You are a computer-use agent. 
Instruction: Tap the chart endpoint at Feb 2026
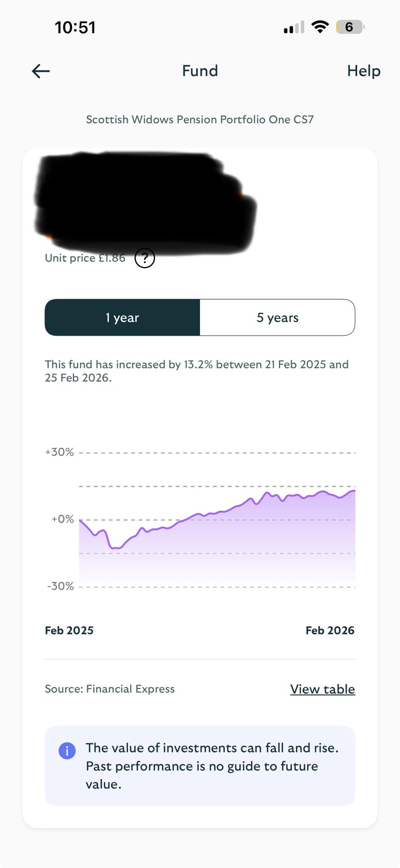coord(354,490)
